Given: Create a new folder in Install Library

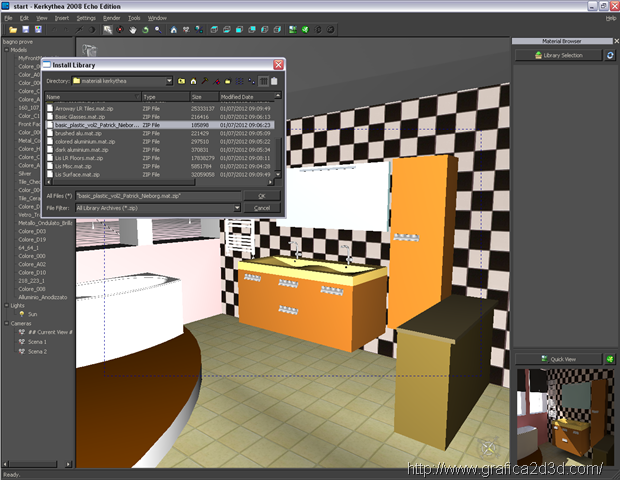Looking at the screenshot, I should pos(227,81).
